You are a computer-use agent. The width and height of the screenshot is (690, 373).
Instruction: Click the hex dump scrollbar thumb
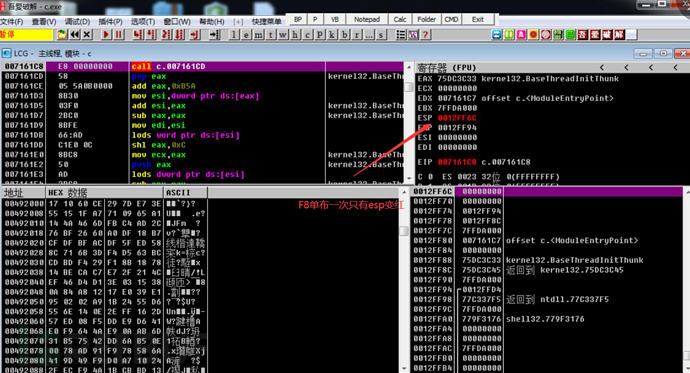404,231
